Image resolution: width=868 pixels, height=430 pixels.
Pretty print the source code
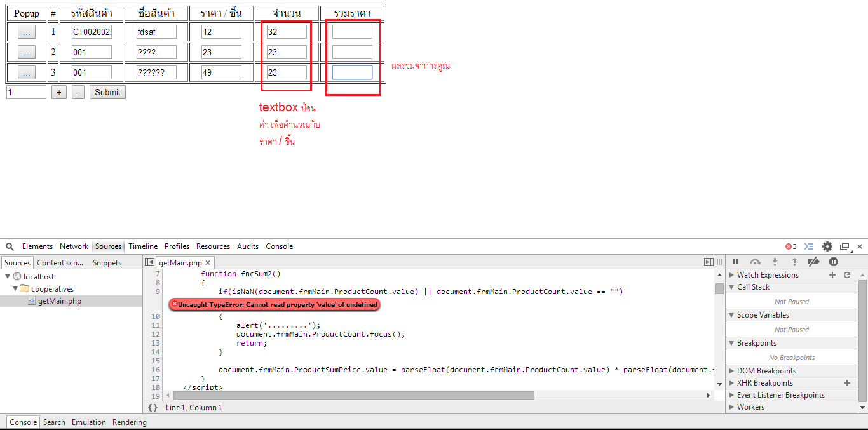pos(153,408)
